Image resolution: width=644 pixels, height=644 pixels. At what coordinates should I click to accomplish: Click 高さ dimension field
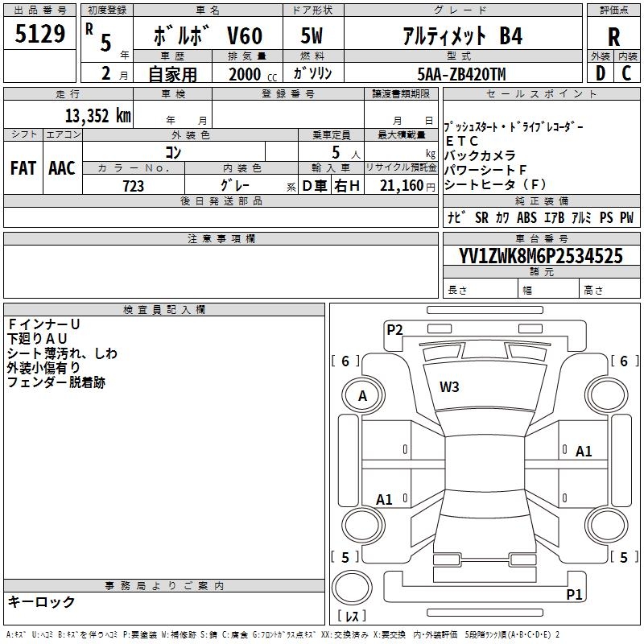tap(609, 290)
